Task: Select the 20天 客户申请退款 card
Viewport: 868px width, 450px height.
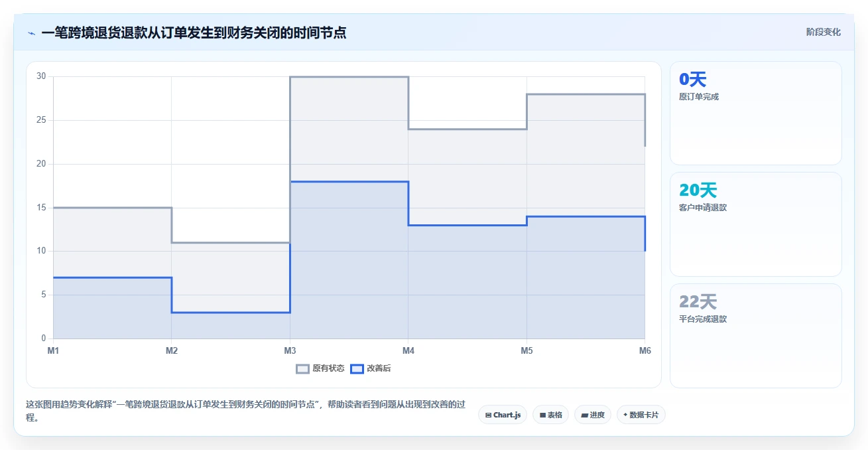Action: point(756,224)
